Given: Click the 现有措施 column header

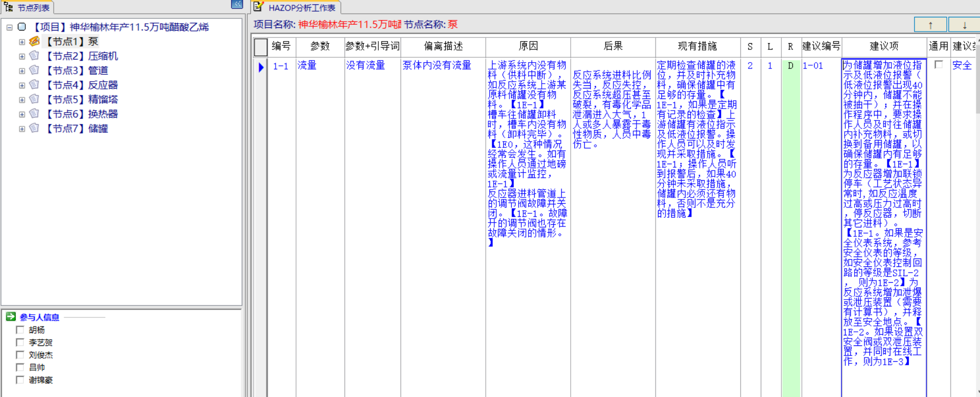Looking at the screenshot, I should tap(698, 46).
